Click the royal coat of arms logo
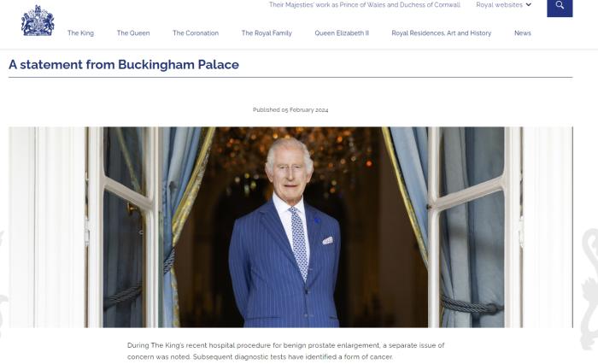 38,21
